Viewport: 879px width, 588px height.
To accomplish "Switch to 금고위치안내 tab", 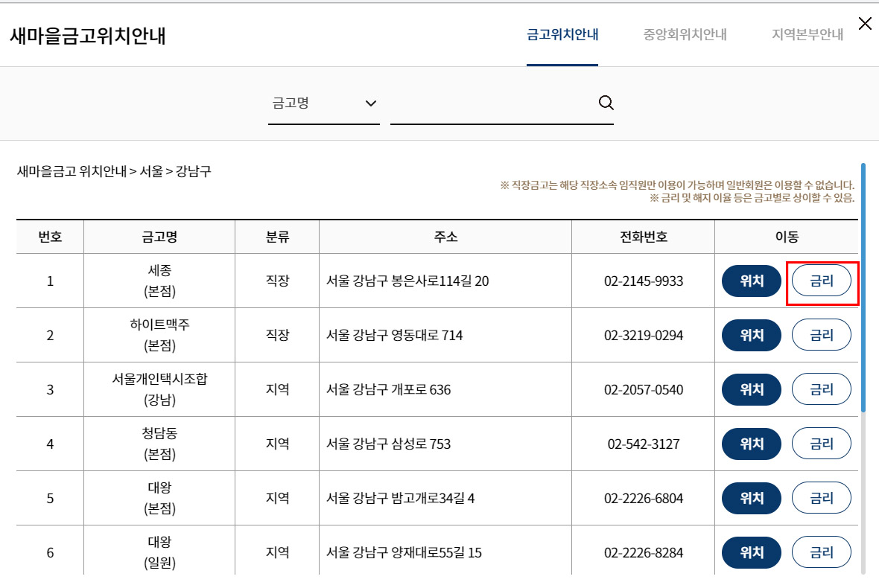I will [x=562, y=35].
